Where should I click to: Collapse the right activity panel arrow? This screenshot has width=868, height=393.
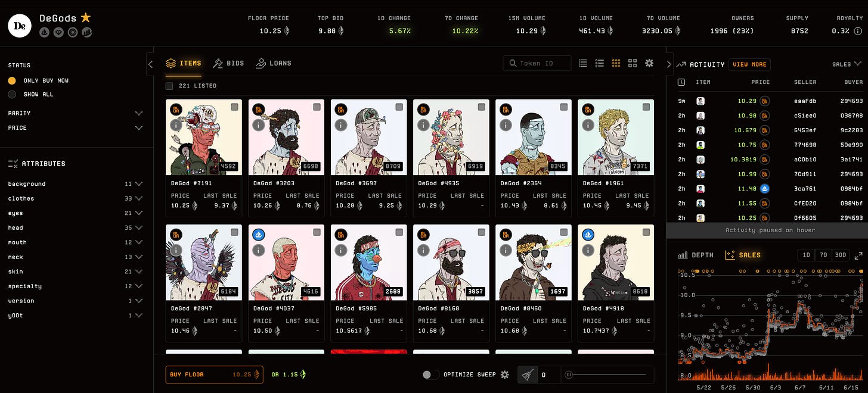point(669,64)
